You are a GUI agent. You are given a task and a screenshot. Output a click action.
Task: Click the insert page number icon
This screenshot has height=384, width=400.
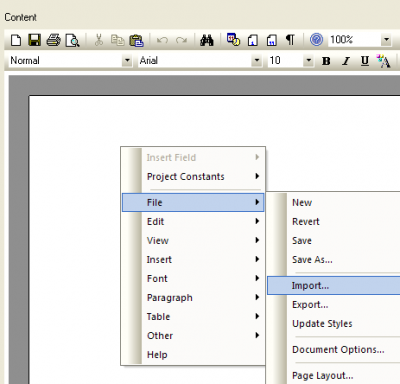pos(253,40)
